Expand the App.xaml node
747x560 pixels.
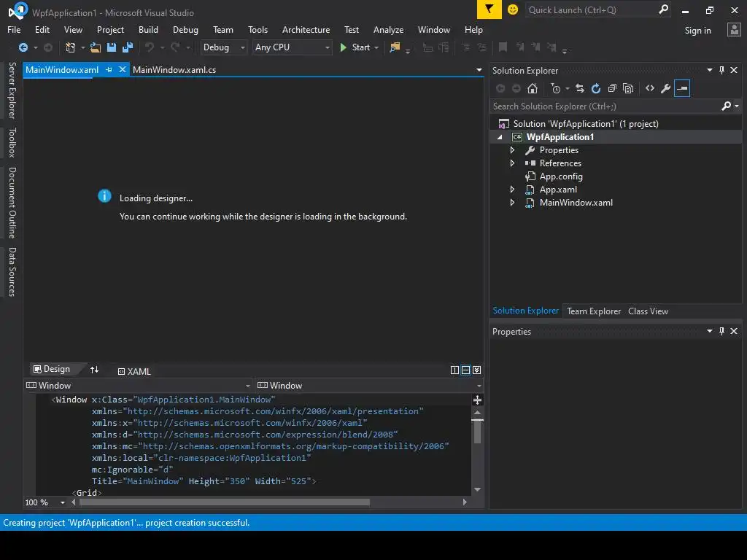point(512,189)
